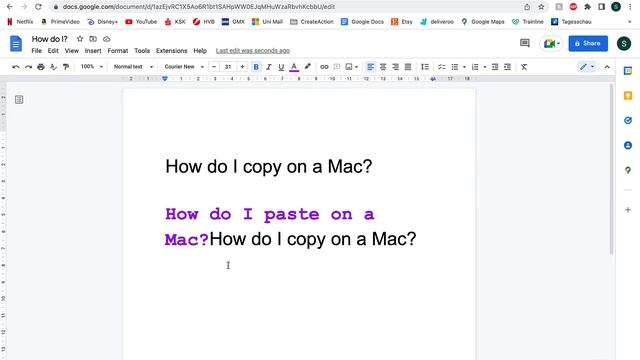This screenshot has width=640, height=360.
Task: Open the Tools menu
Action: [x=142, y=51]
